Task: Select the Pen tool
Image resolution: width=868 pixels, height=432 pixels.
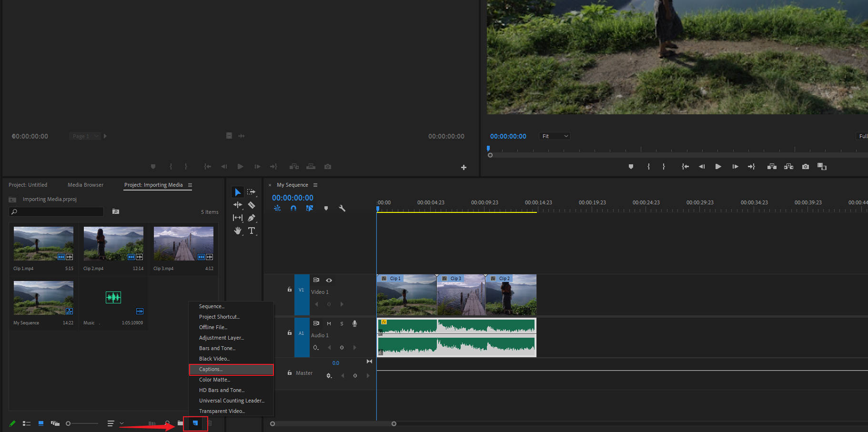Action: pyautogui.click(x=252, y=218)
